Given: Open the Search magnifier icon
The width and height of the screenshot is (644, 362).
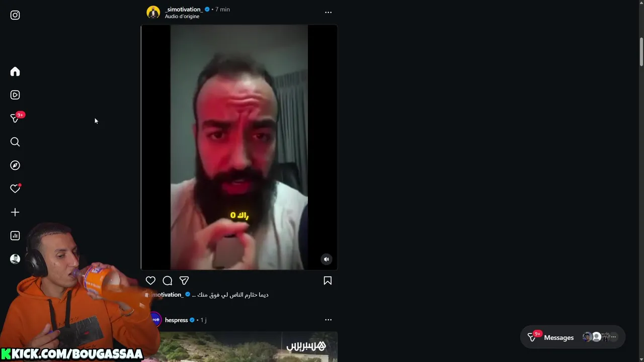Looking at the screenshot, I should coord(15,142).
